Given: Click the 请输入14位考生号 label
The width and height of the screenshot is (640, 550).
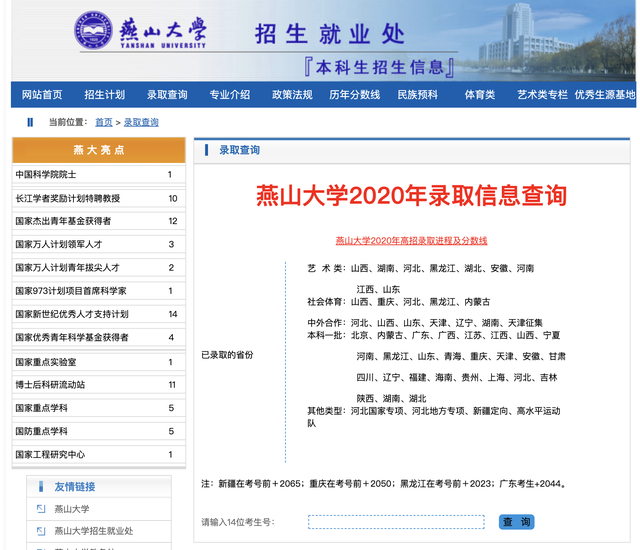Looking at the screenshot, I should tap(238, 522).
